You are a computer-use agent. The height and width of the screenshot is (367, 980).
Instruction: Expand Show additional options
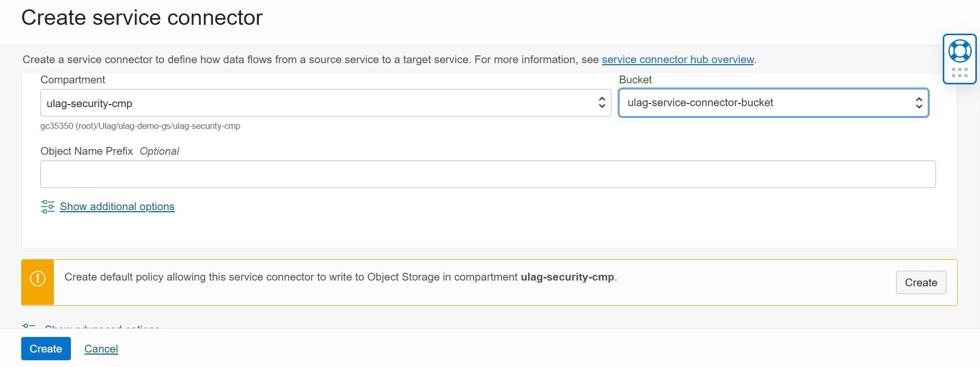(x=117, y=207)
